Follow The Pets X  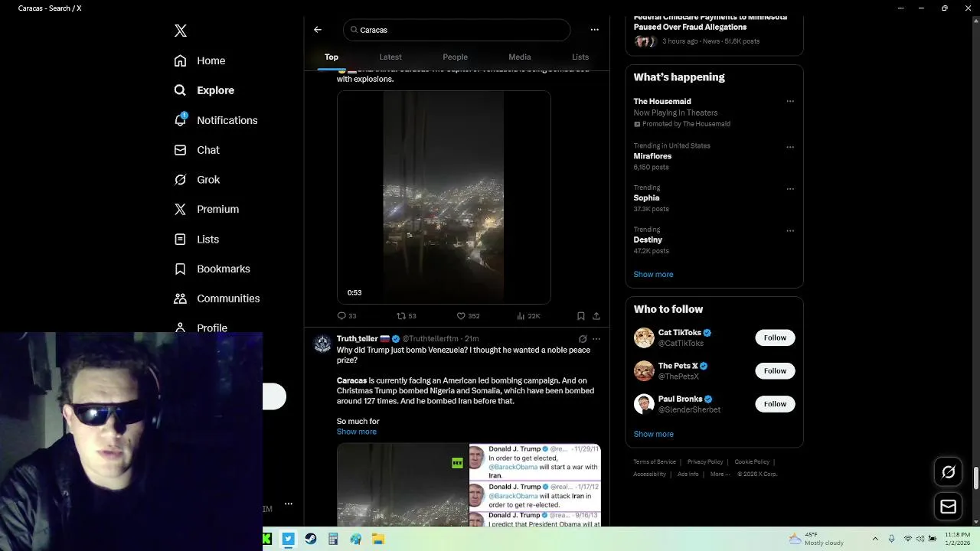(775, 371)
